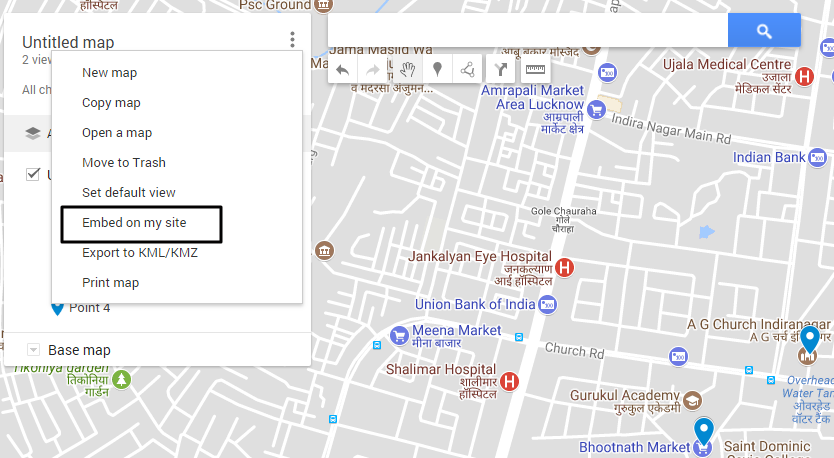Select the measure distances ruler tool

535,69
